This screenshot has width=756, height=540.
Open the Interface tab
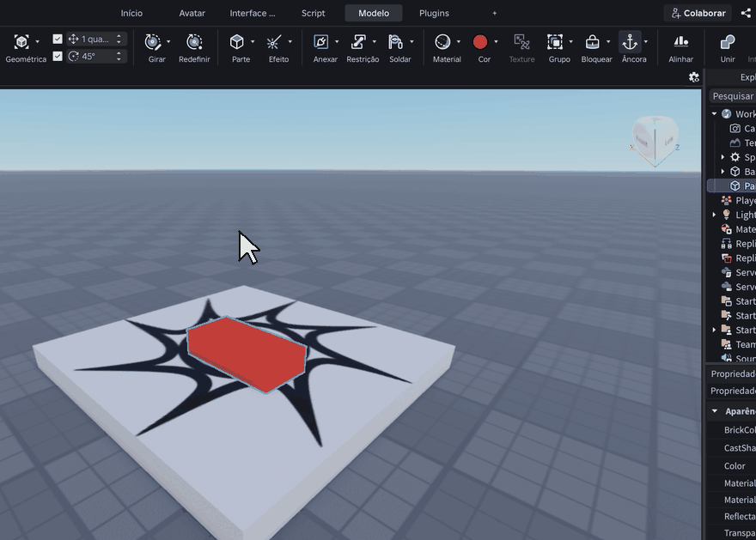pyautogui.click(x=253, y=13)
